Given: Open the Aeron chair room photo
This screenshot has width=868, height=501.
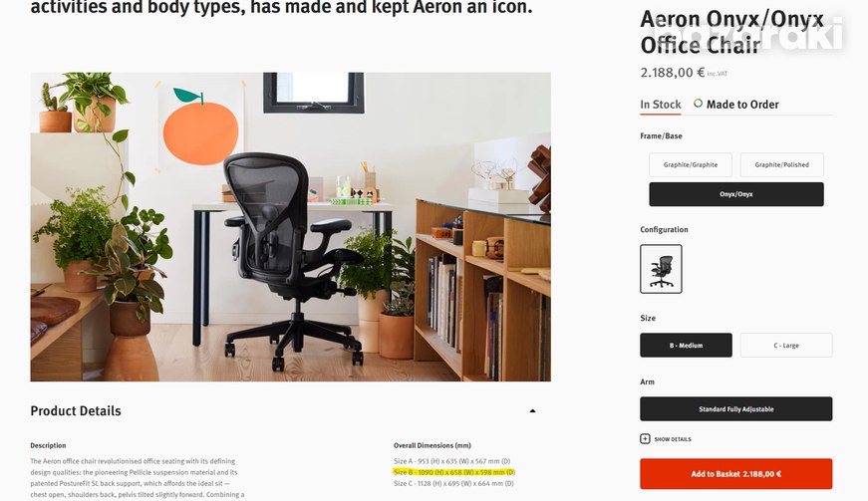Looking at the screenshot, I should pos(291,227).
